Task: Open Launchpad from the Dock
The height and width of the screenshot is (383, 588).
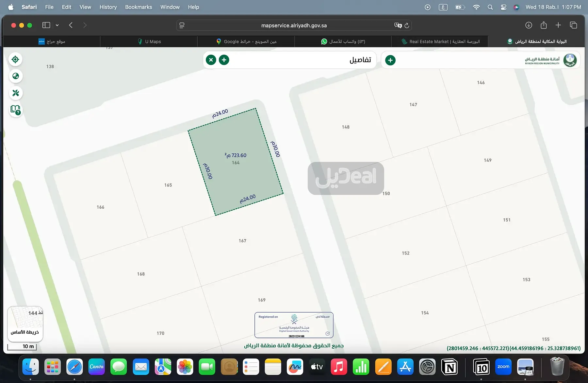Action: 53,367
